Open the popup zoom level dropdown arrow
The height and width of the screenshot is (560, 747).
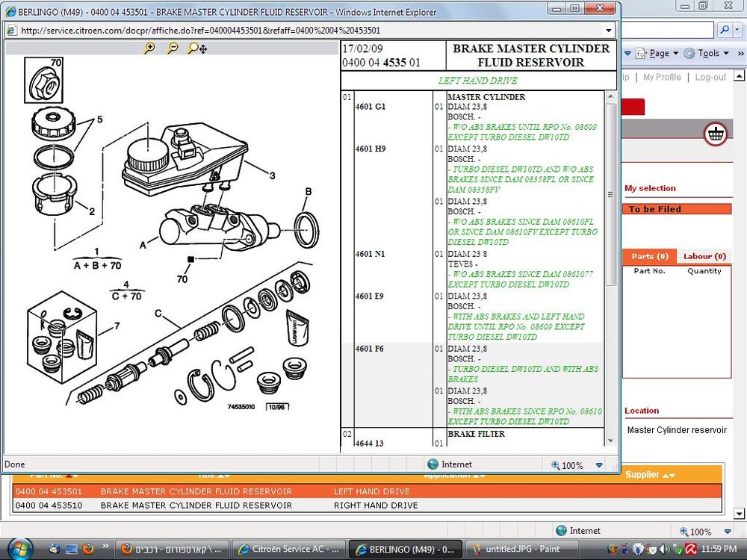click(599, 465)
